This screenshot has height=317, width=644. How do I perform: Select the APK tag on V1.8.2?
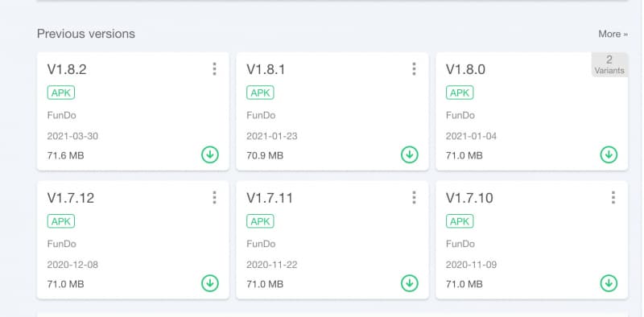coord(61,93)
